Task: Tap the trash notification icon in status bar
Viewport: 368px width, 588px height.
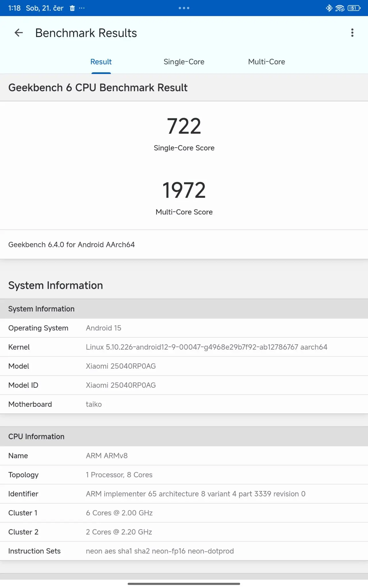Action: 72,8
